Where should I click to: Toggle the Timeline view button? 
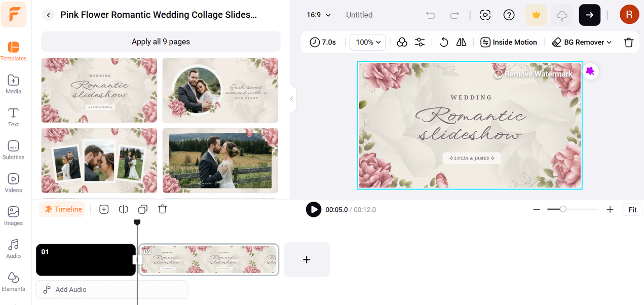click(x=62, y=209)
